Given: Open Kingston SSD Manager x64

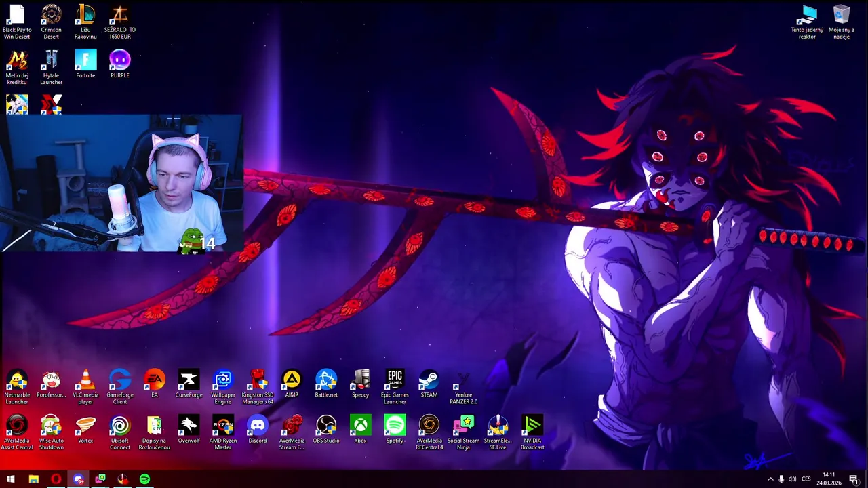Looking at the screenshot, I should coord(257,387).
